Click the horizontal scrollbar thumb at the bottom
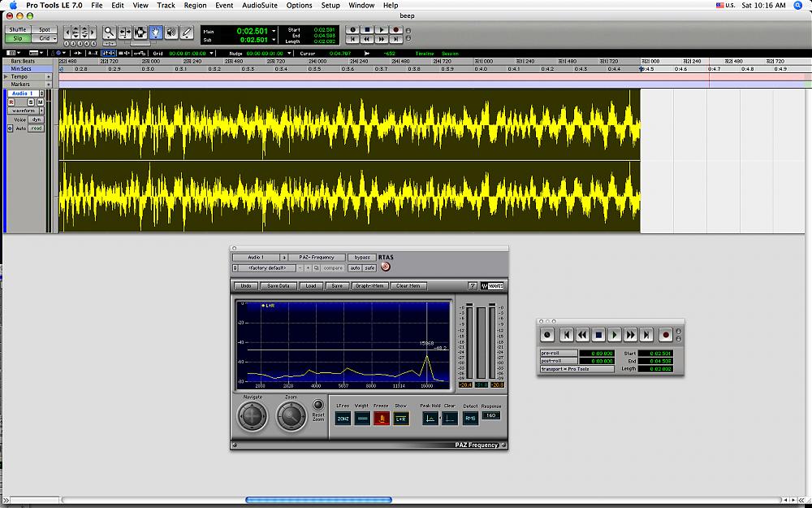 pos(318,500)
